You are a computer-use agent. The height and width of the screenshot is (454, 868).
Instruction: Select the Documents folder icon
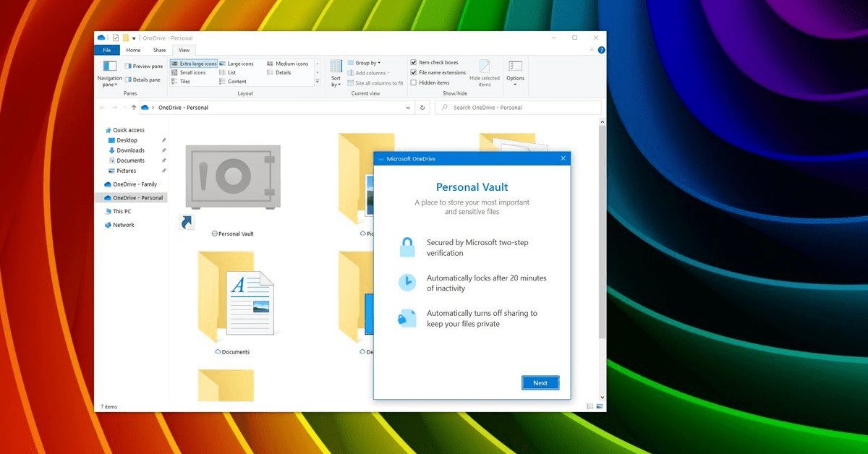(236, 298)
